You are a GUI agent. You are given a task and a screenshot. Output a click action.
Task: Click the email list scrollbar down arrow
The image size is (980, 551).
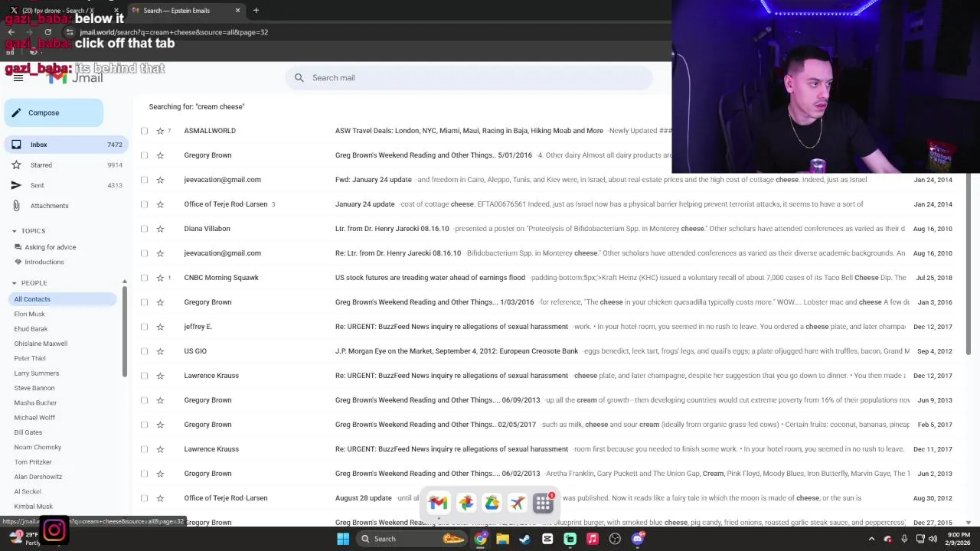pos(969,523)
